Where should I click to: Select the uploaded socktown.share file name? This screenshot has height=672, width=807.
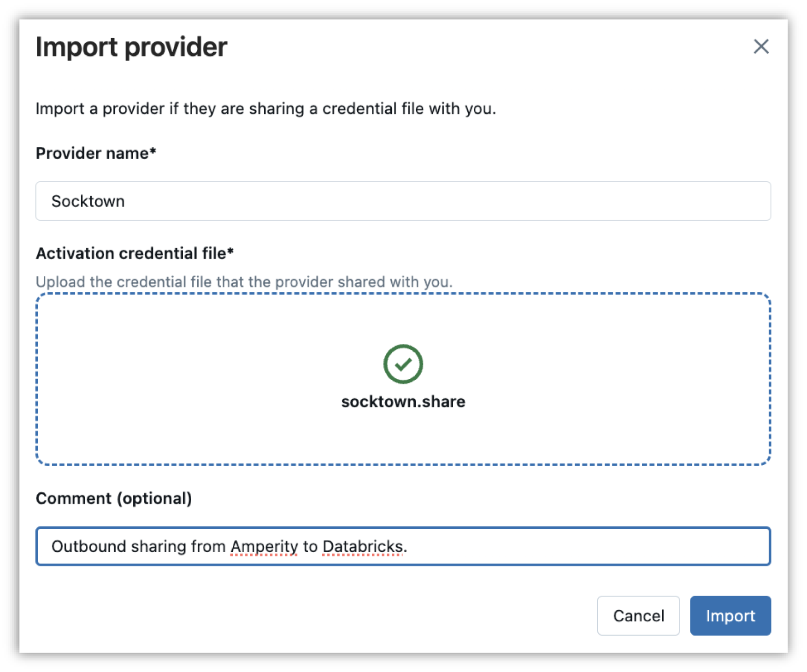coord(403,401)
